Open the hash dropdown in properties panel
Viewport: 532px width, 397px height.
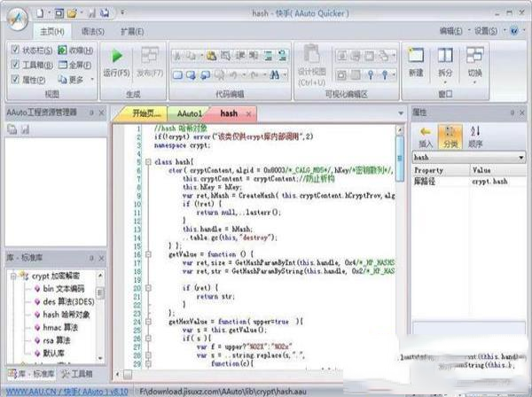(521, 156)
